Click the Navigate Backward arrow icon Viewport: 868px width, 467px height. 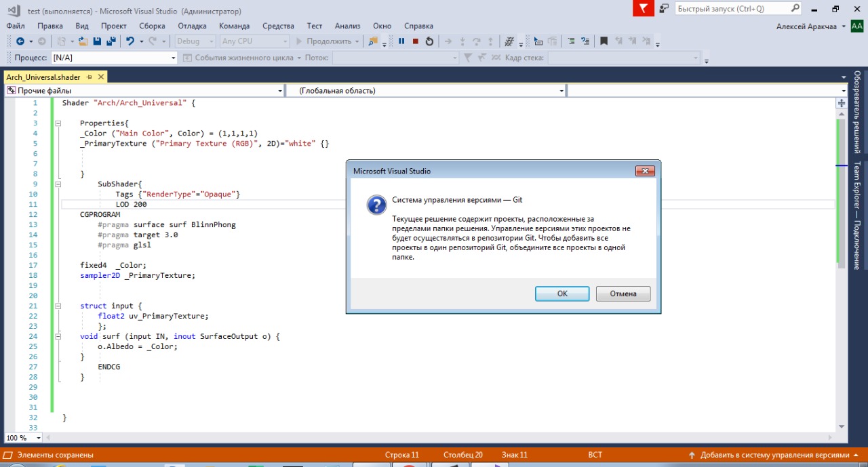coord(20,41)
